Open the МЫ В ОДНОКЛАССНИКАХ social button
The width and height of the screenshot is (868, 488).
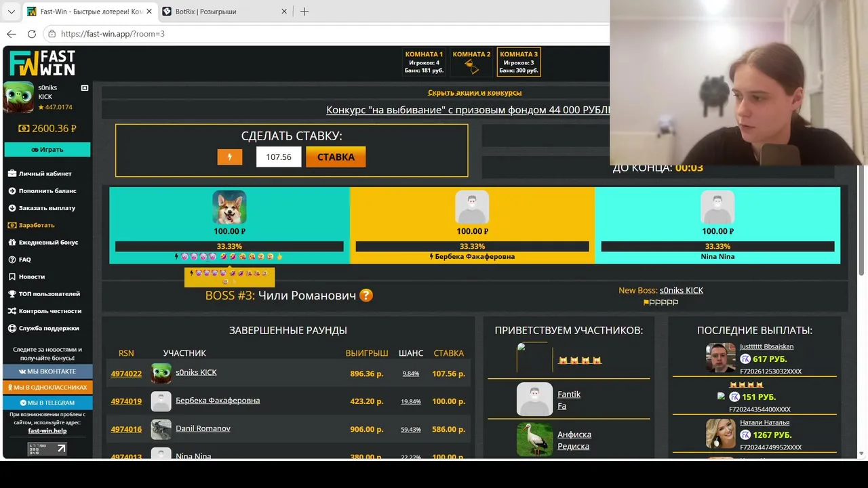click(47, 387)
